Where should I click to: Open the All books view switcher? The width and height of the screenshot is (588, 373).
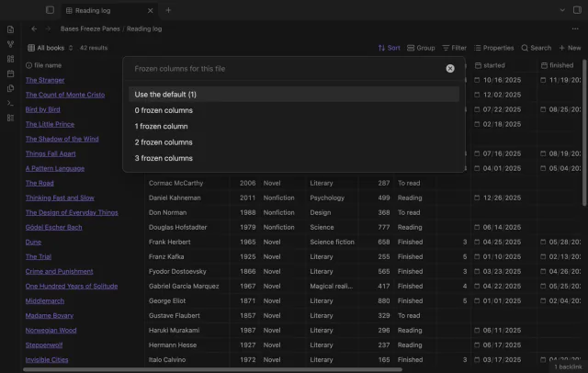tap(51, 48)
